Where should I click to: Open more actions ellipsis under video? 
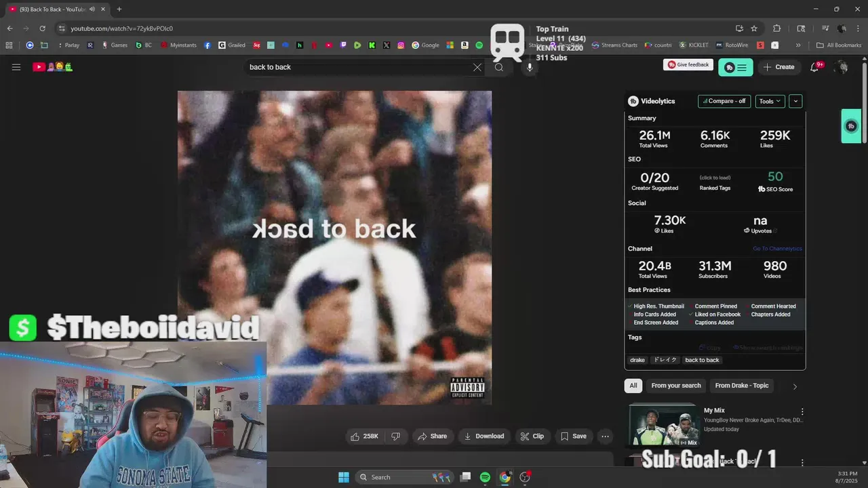pos(605,436)
